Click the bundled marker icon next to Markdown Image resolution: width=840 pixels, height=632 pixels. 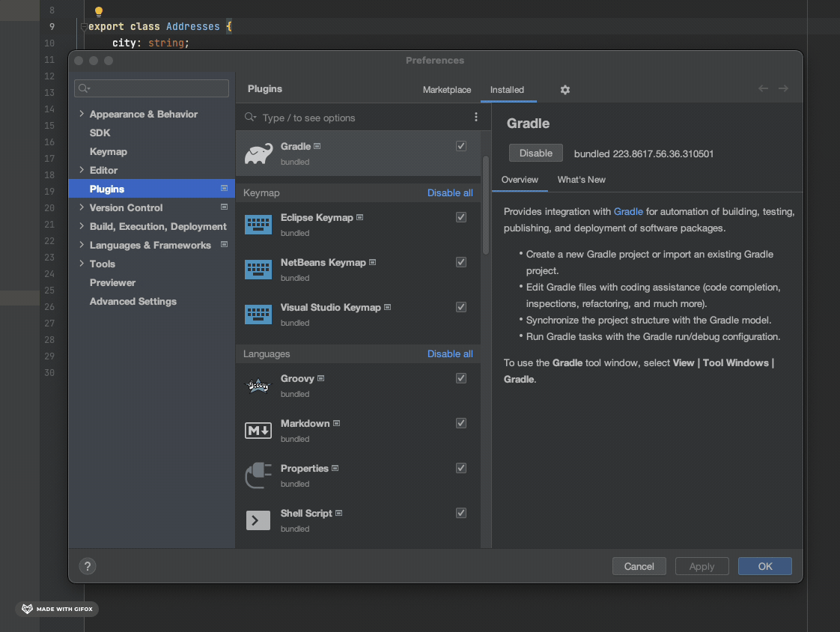tap(336, 424)
